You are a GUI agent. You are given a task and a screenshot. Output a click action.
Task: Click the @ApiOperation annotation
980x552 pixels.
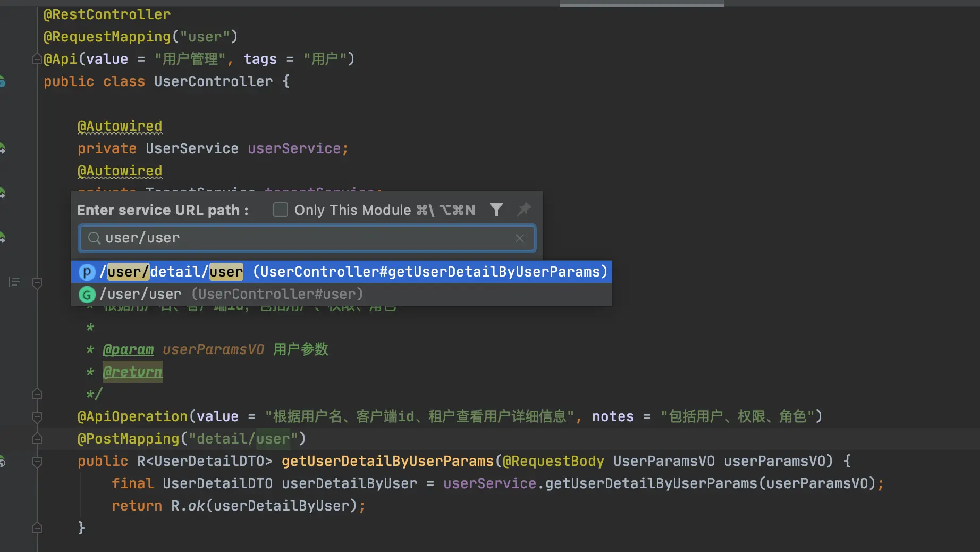point(132,416)
